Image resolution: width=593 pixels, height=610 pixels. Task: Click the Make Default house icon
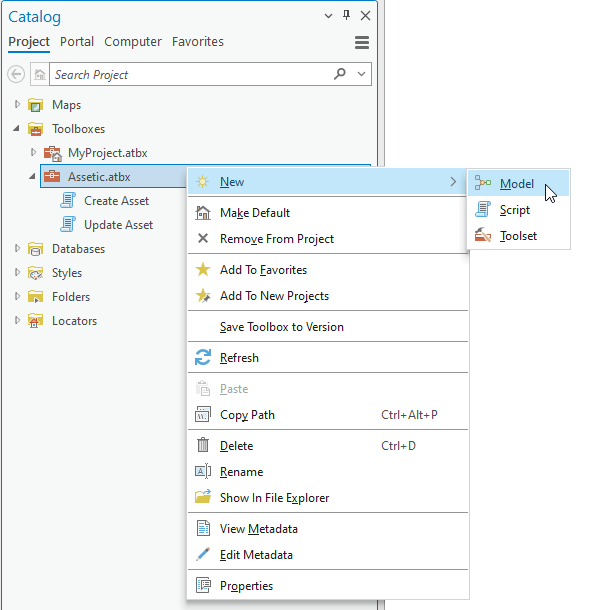203,213
